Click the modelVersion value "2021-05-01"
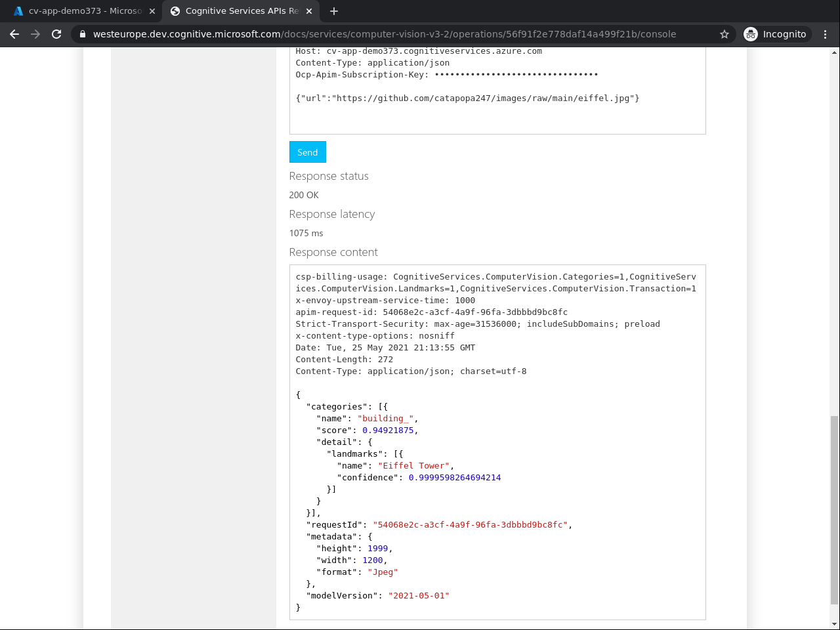Viewport: 840px width, 630px height. (x=419, y=596)
